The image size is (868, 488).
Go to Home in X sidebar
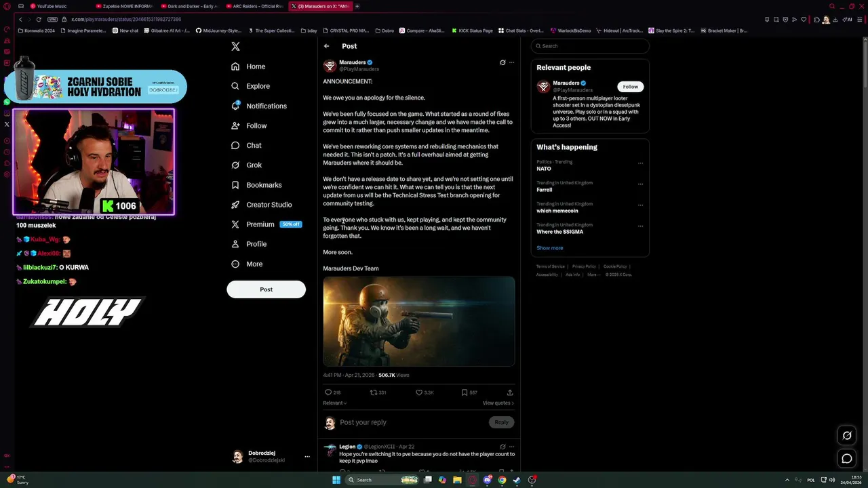click(x=248, y=66)
